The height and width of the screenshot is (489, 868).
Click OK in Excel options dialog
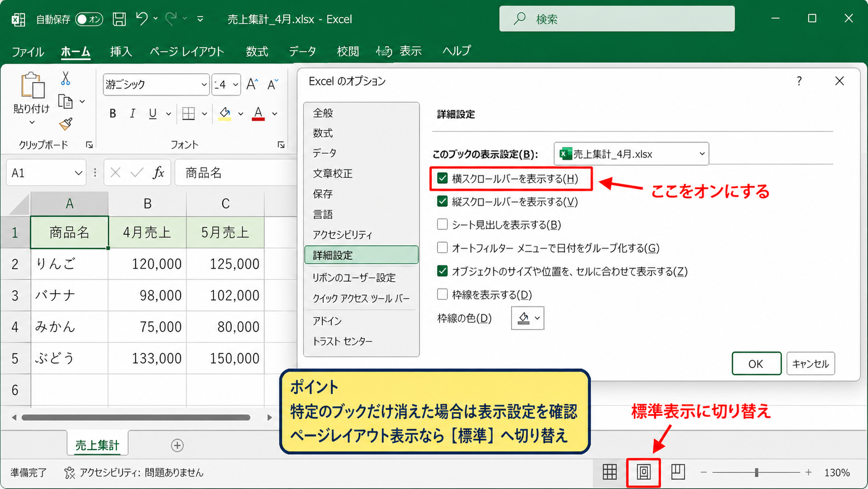[x=756, y=363]
